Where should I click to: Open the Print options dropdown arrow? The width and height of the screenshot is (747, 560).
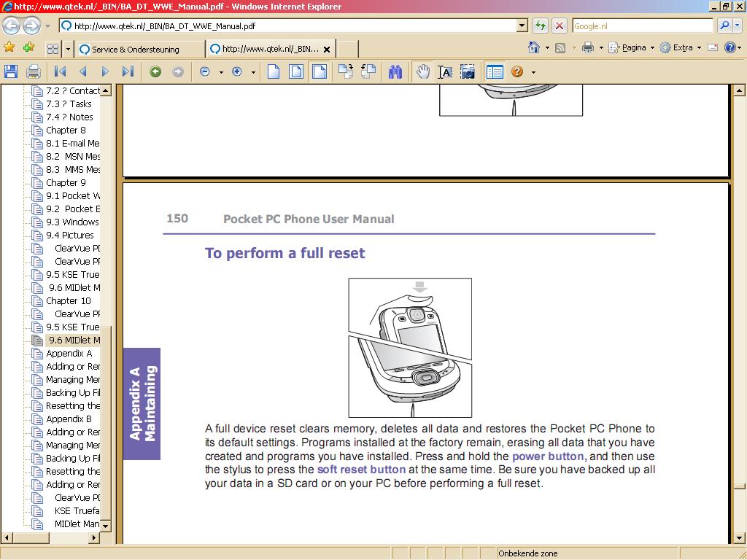(x=601, y=48)
